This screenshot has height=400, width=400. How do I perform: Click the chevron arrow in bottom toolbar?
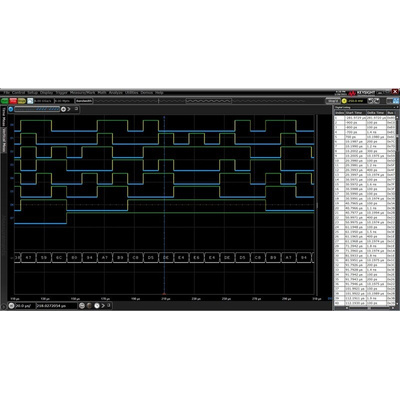coord(103,306)
